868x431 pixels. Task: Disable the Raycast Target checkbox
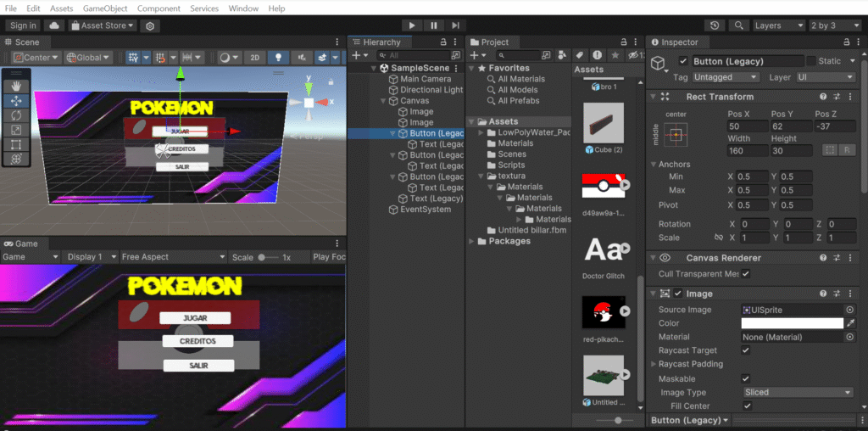click(x=745, y=350)
